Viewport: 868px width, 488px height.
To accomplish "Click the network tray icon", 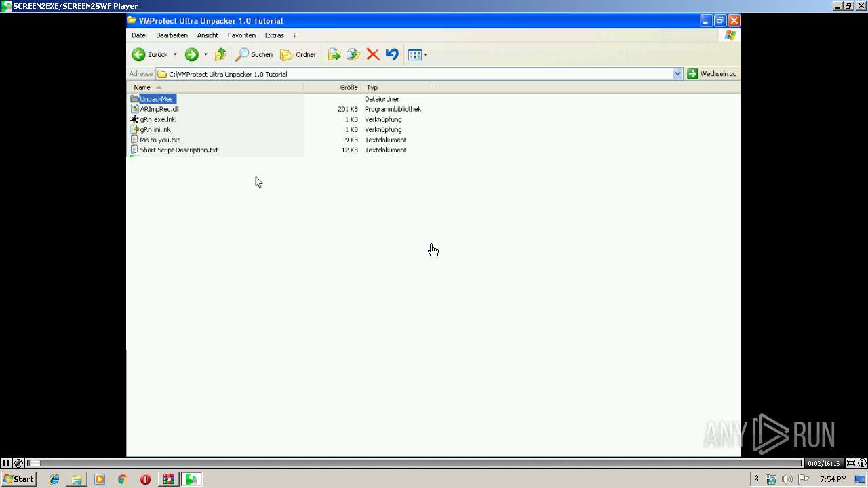I will (x=771, y=479).
